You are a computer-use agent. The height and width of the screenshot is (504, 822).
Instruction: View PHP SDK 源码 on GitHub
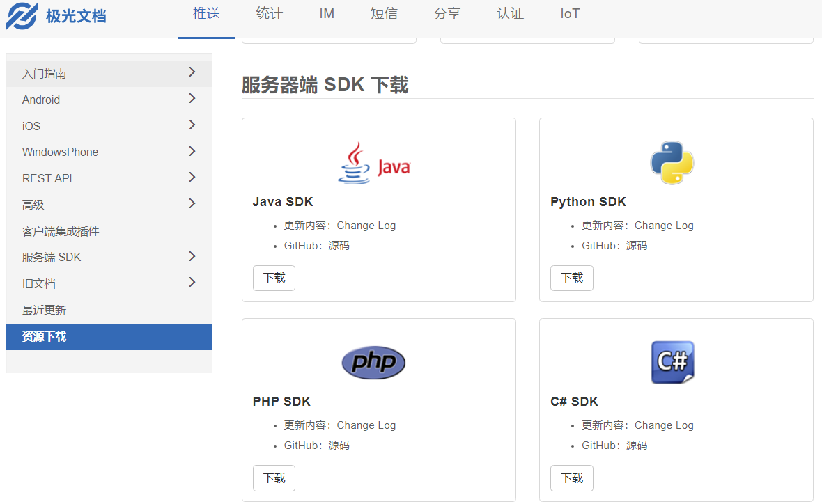[x=339, y=446]
